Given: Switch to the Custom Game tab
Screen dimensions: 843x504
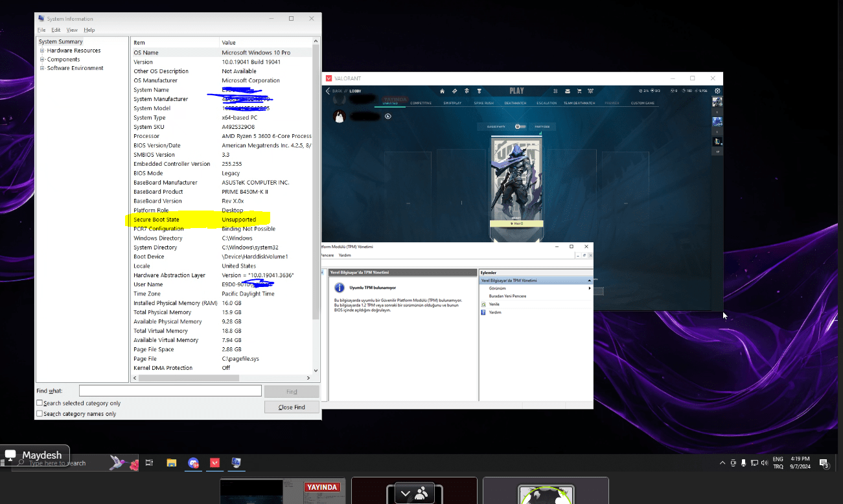Looking at the screenshot, I should point(643,103).
